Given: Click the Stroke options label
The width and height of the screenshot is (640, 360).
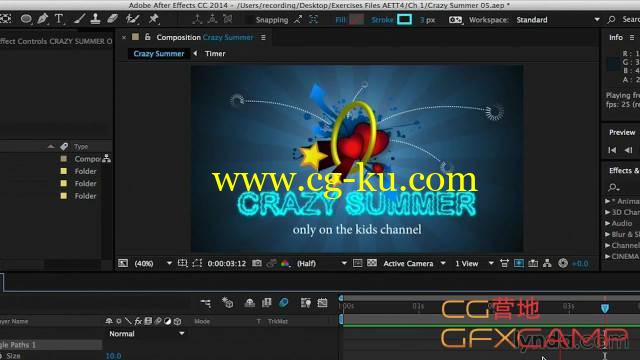Looking at the screenshot, I should [382, 20].
